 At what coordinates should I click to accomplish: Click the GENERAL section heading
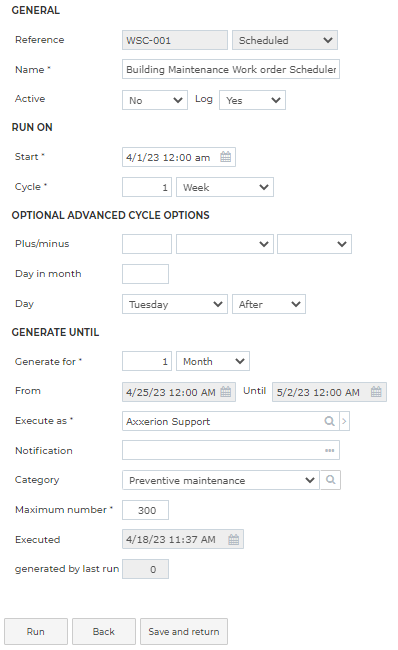pos(36,10)
